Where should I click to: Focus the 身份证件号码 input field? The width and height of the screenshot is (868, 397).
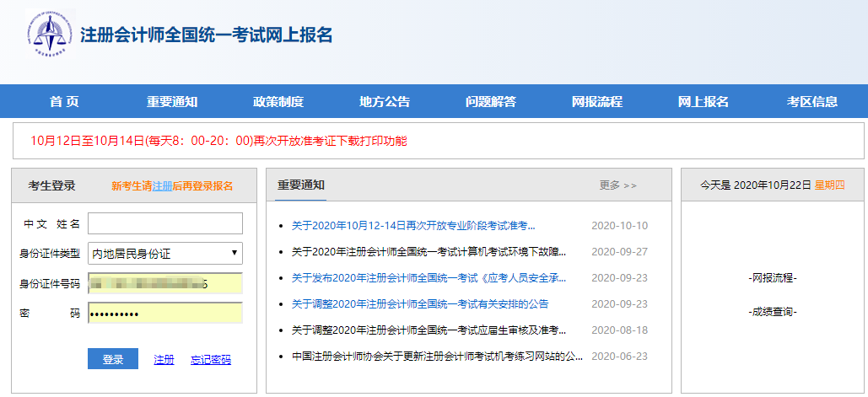[x=165, y=283]
